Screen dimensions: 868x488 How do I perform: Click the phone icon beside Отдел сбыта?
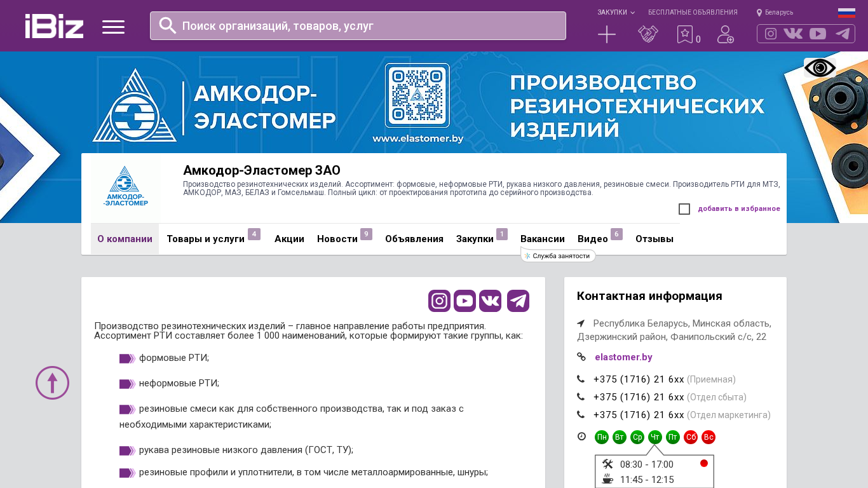(581, 397)
